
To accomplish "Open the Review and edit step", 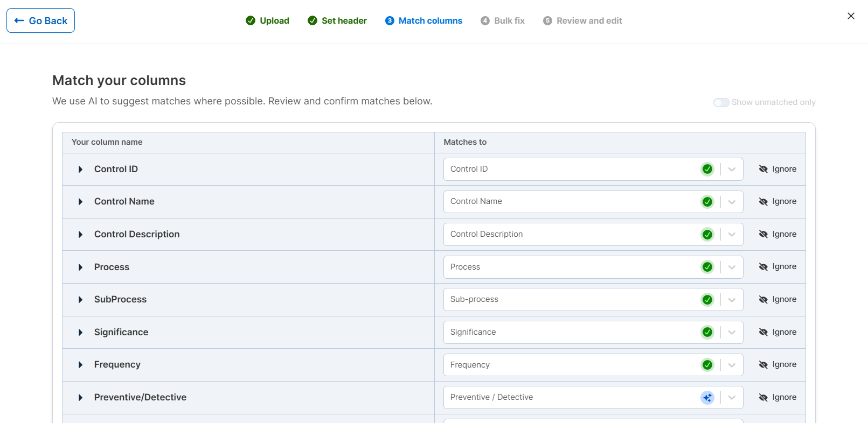I will [582, 20].
